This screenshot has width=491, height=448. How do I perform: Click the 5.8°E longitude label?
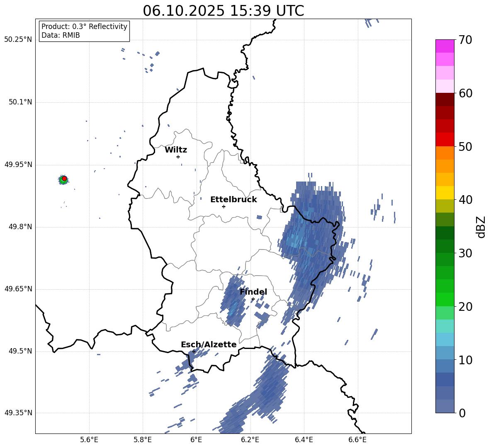tap(143, 440)
